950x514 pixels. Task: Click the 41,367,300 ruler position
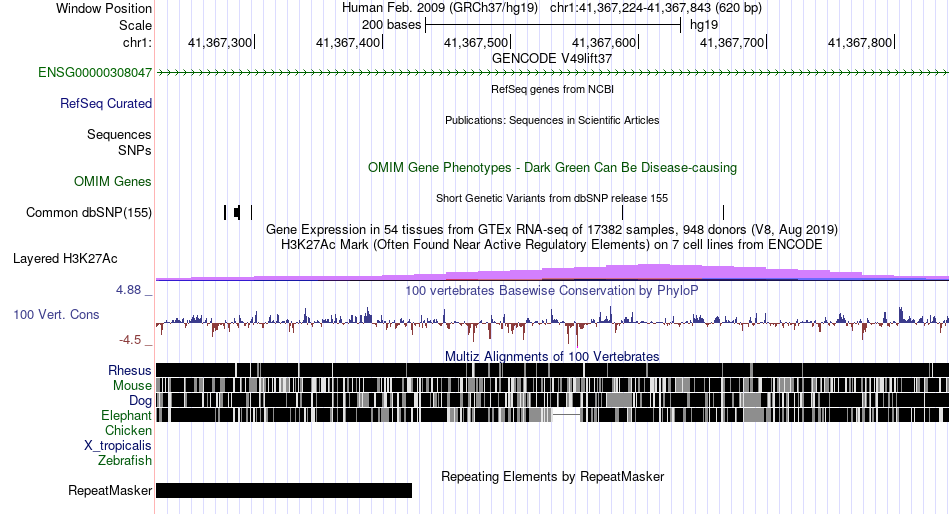(x=220, y=42)
